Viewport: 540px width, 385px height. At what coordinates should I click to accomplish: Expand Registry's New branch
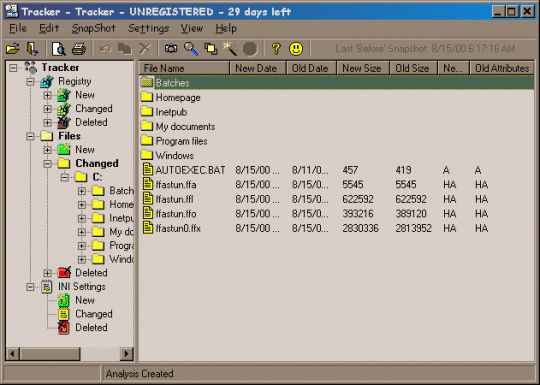tap(48, 95)
